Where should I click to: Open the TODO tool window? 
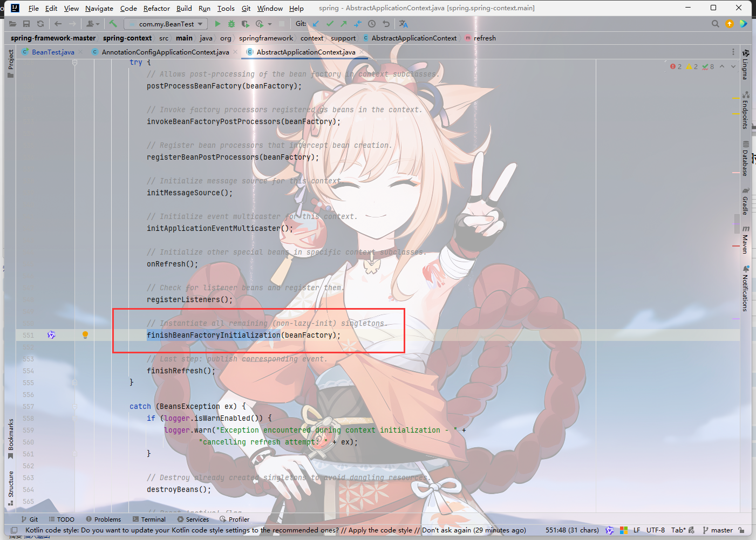[62, 520]
